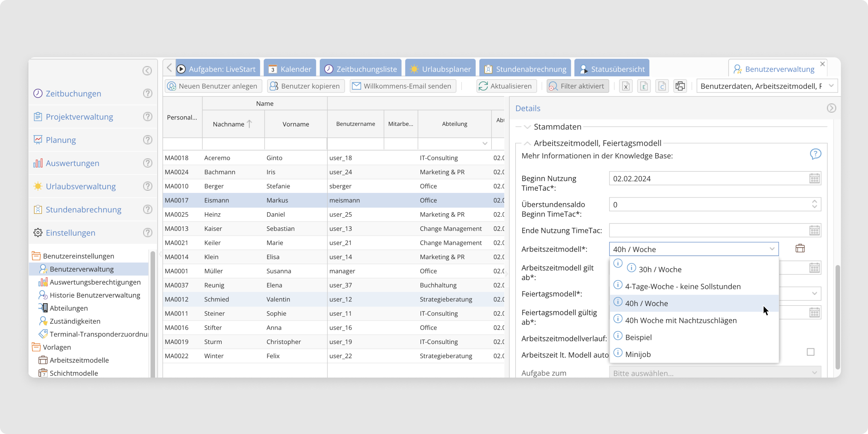
Task: Open the Zeitbuchungsliste tab
Action: [x=361, y=69]
